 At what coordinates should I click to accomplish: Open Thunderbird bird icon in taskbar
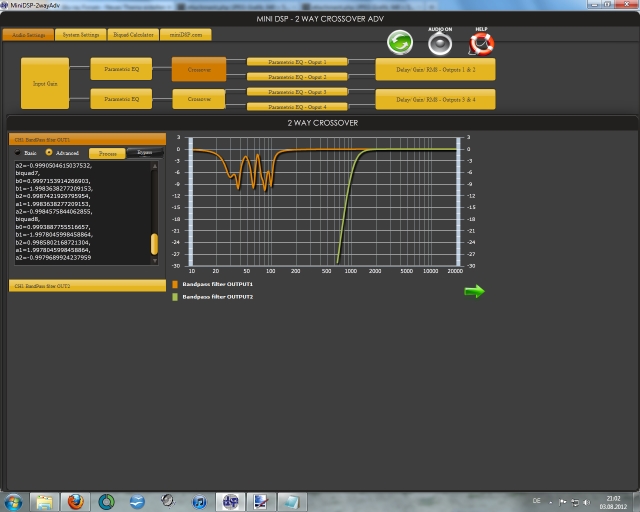click(x=137, y=502)
